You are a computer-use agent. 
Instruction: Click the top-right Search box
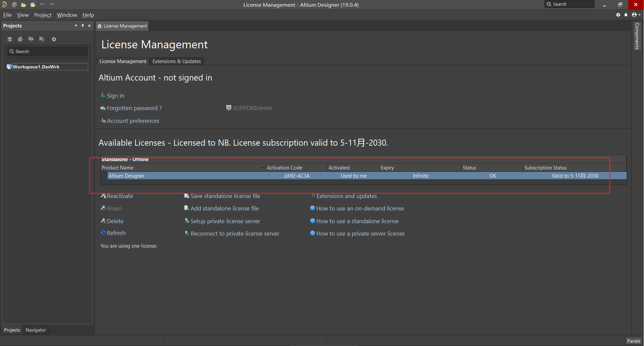click(x=570, y=4)
